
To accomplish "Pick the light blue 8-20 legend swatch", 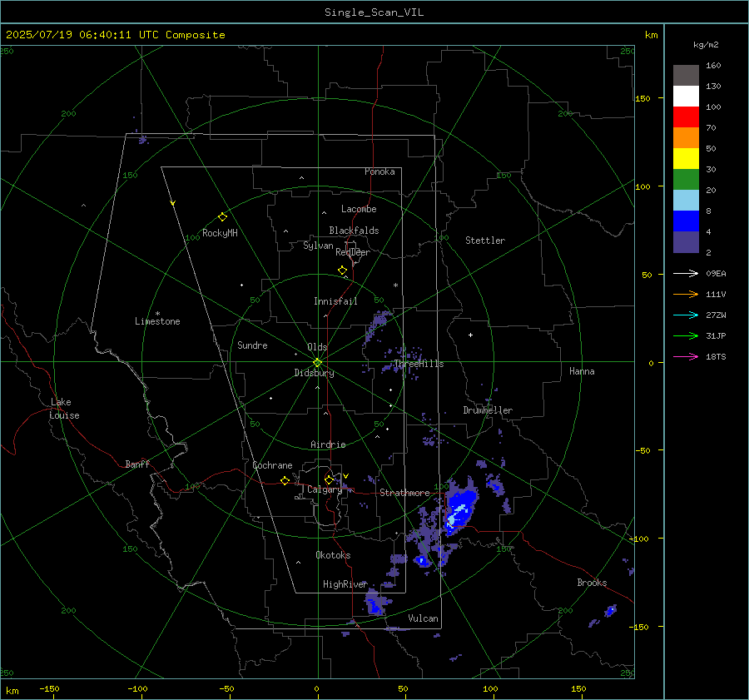I will click(x=686, y=201).
